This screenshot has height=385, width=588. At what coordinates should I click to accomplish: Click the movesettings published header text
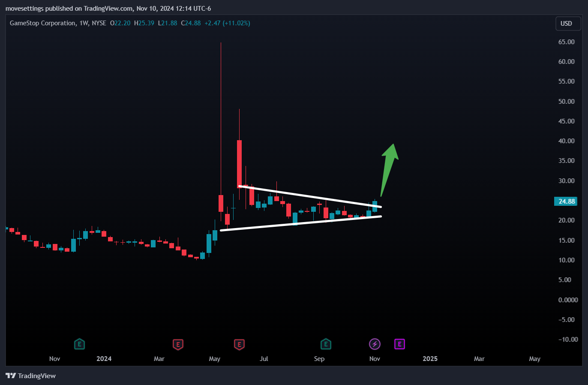point(108,8)
